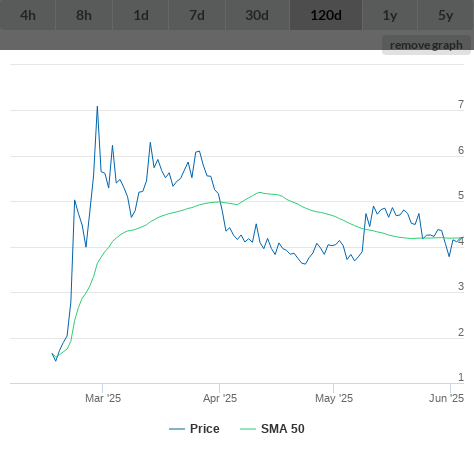Switch chart to 1y range
Viewport: 474px width, 455px height.
390,15
